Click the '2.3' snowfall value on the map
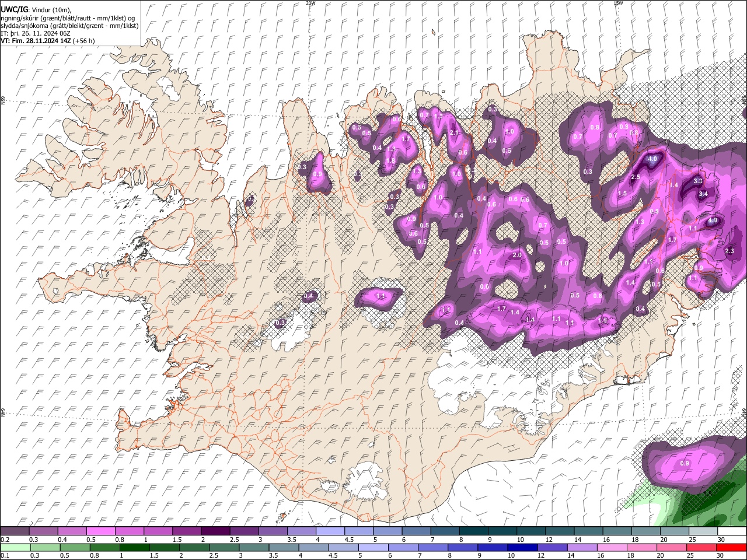The width and height of the screenshot is (747, 560). 729,251
